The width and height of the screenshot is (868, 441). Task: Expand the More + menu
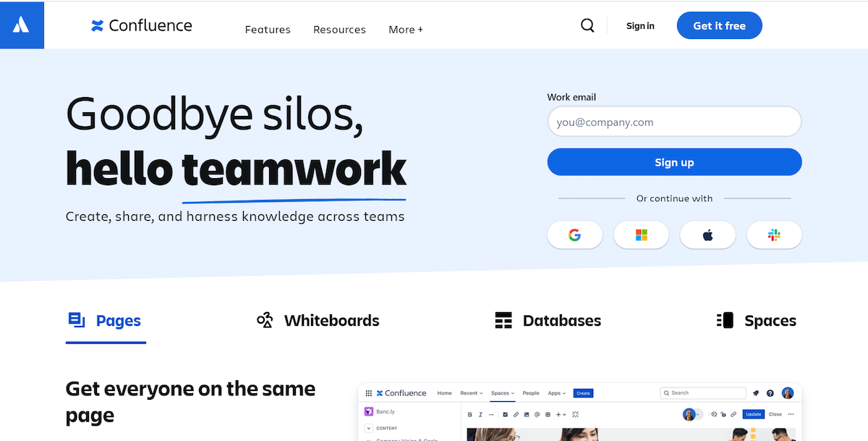click(x=406, y=30)
